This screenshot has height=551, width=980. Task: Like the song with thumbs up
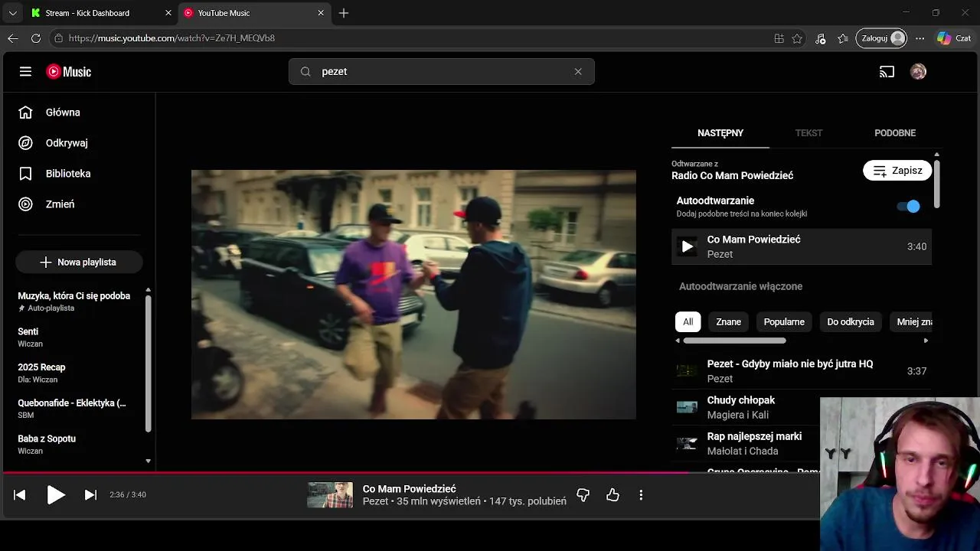(x=612, y=495)
